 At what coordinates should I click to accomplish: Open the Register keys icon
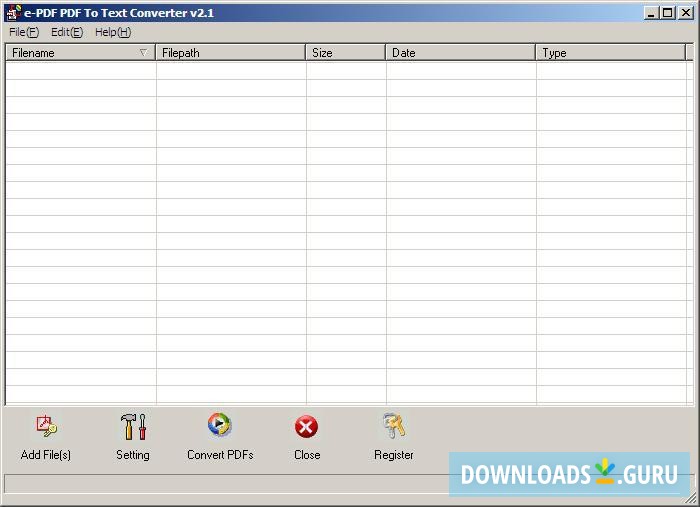tap(394, 425)
